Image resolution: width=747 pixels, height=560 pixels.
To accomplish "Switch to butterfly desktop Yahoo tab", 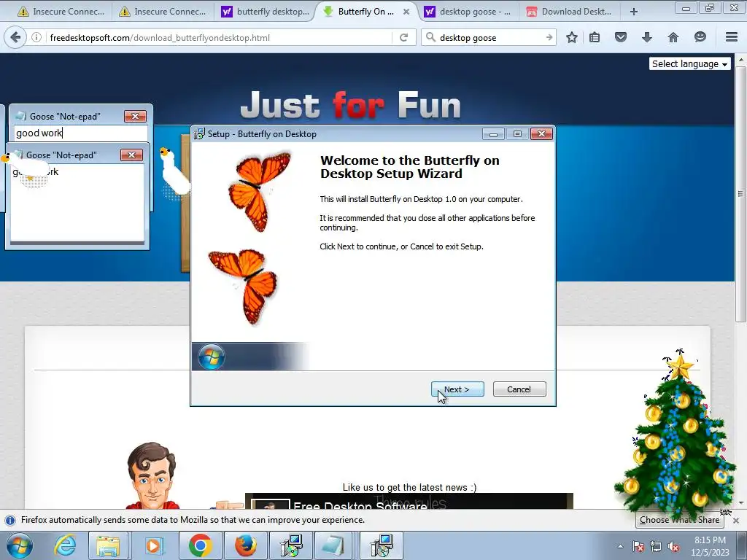I will [x=265, y=12].
